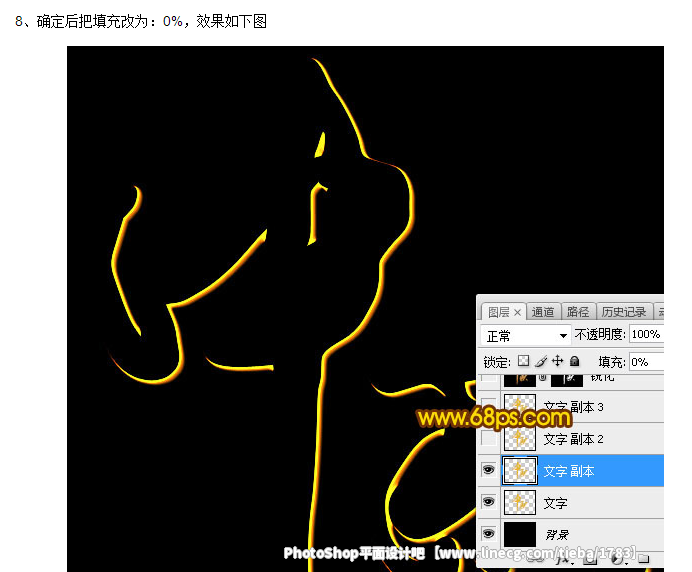692x572 pixels.
Task: Click the lock position move icon
Action: coord(557,361)
